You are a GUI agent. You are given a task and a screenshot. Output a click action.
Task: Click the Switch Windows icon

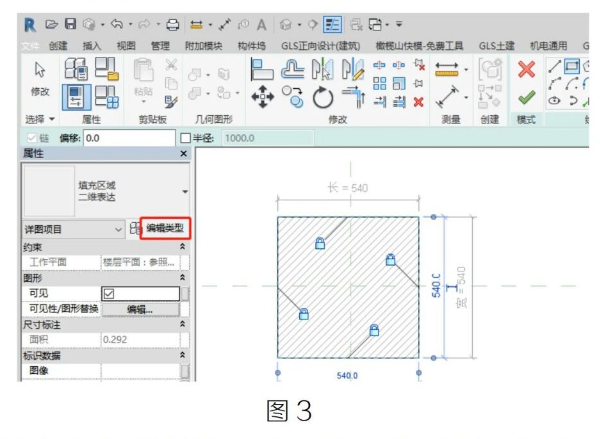(x=375, y=24)
